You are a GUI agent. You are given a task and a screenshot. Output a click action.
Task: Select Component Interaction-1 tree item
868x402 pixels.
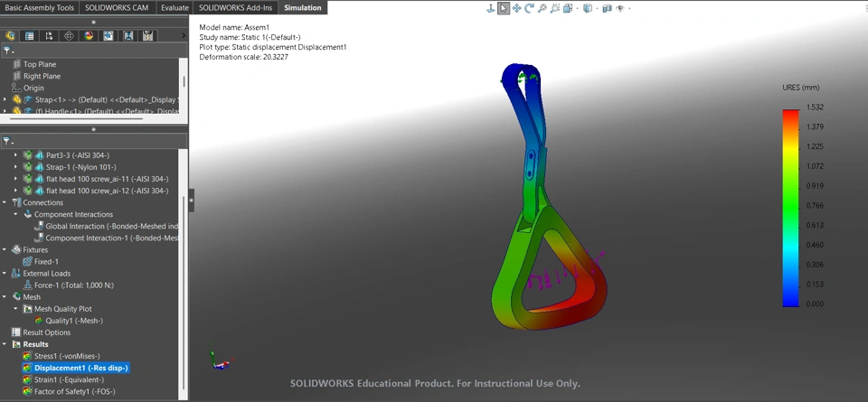[108, 238]
